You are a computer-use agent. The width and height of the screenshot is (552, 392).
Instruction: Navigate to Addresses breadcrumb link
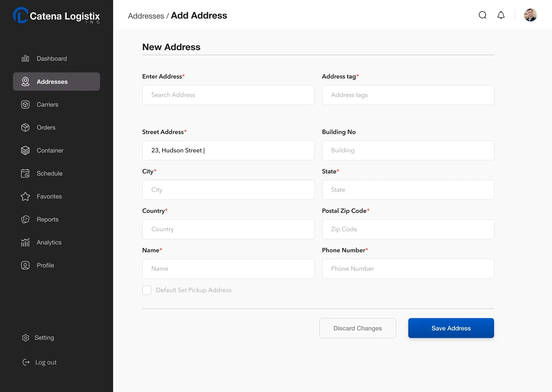tap(146, 16)
